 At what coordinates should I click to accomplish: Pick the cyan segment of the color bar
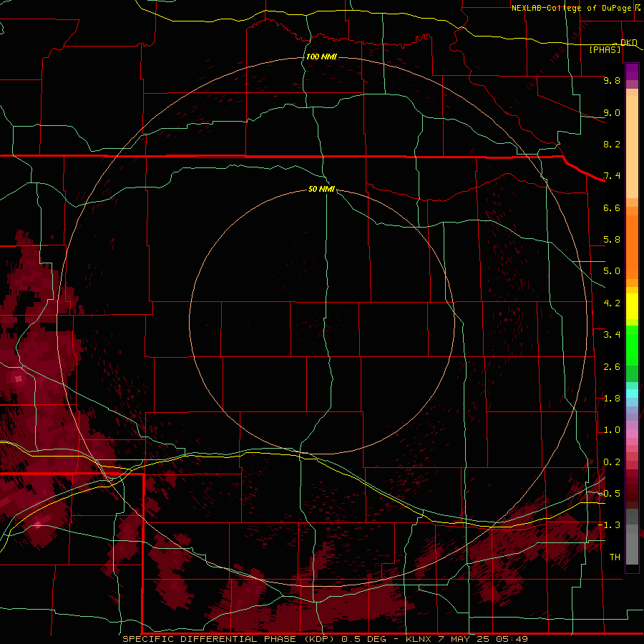pyautogui.click(x=632, y=394)
